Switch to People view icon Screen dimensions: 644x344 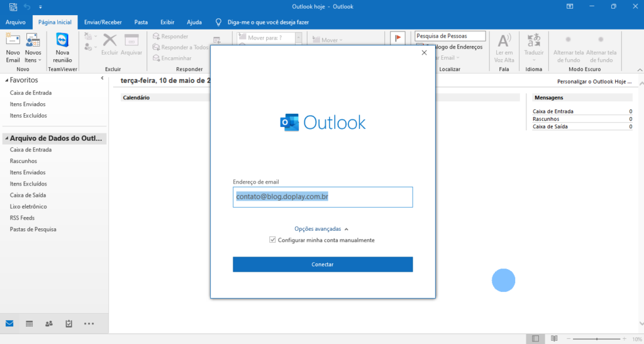[49, 323]
